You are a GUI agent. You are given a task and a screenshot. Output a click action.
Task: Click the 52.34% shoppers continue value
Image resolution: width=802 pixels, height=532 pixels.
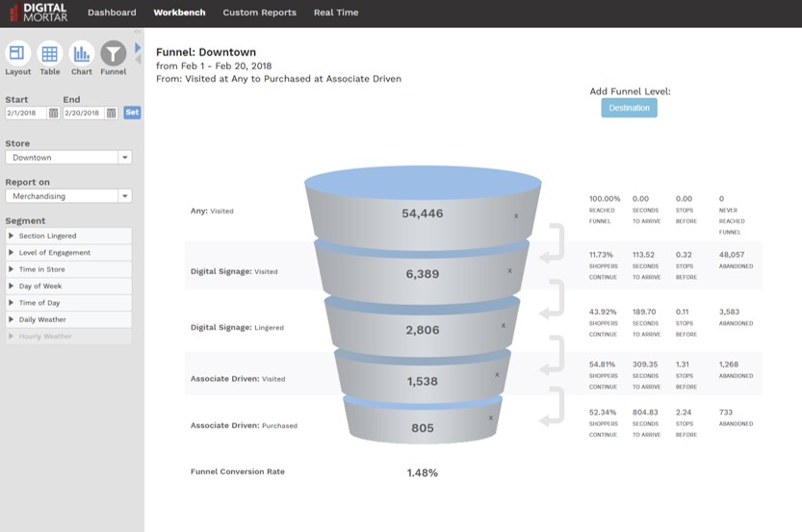(603, 412)
